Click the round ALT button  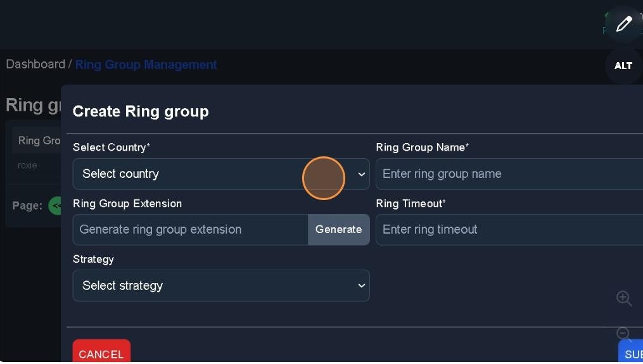click(623, 66)
